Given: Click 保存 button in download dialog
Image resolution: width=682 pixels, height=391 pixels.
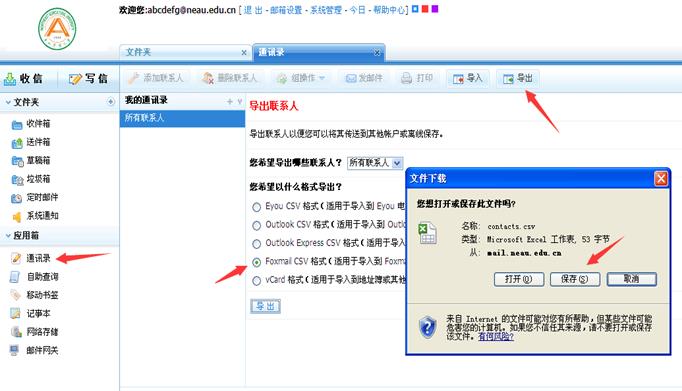Looking at the screenshot, I should click(575, 279).
